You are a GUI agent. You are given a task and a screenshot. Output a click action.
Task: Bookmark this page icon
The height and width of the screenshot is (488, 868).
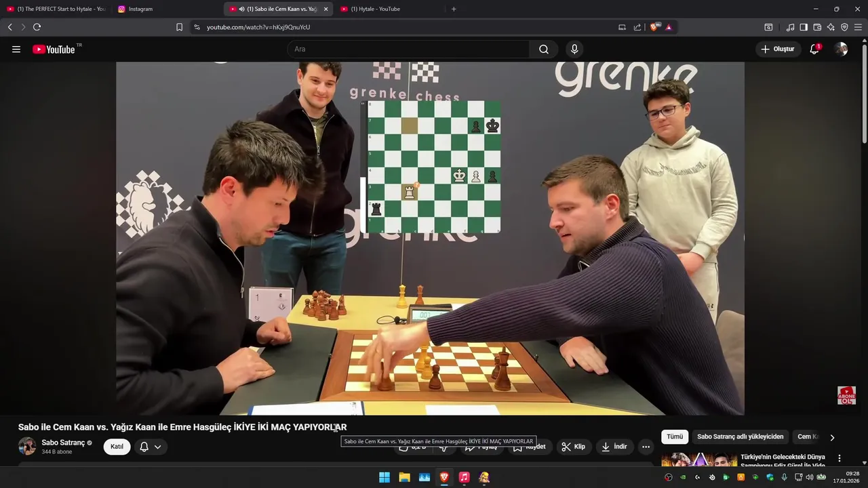pos(179,27)
